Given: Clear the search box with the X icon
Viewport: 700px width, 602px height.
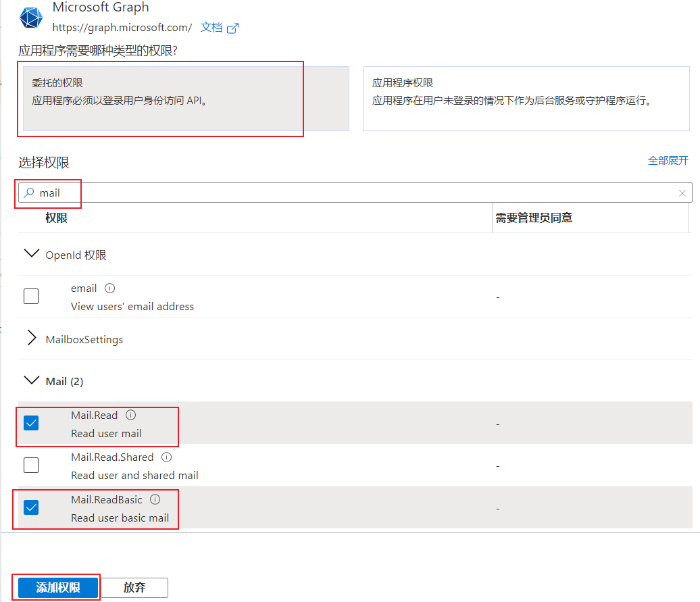Looking at the screenshot, I should pyautogui.click(x=682, y=193).
